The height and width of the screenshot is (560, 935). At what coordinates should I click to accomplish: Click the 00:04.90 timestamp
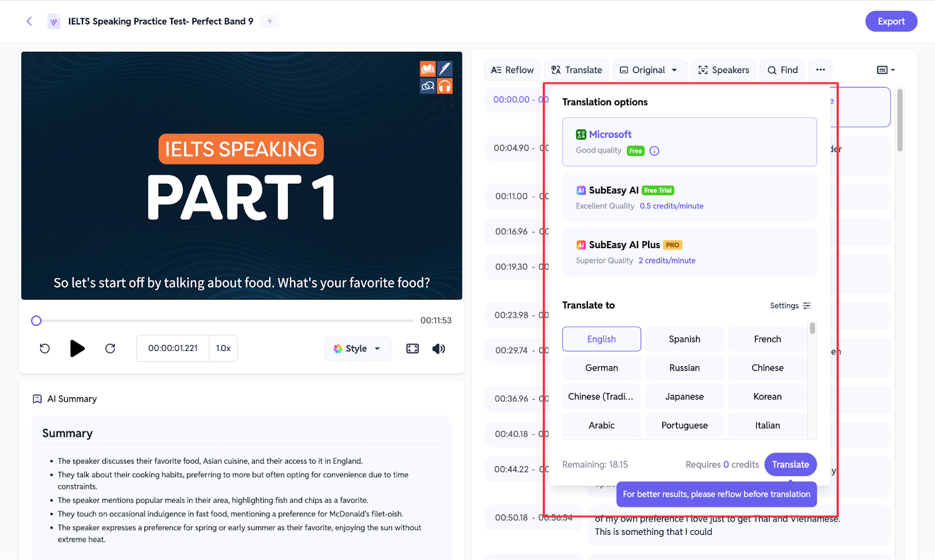click(511, 148)
